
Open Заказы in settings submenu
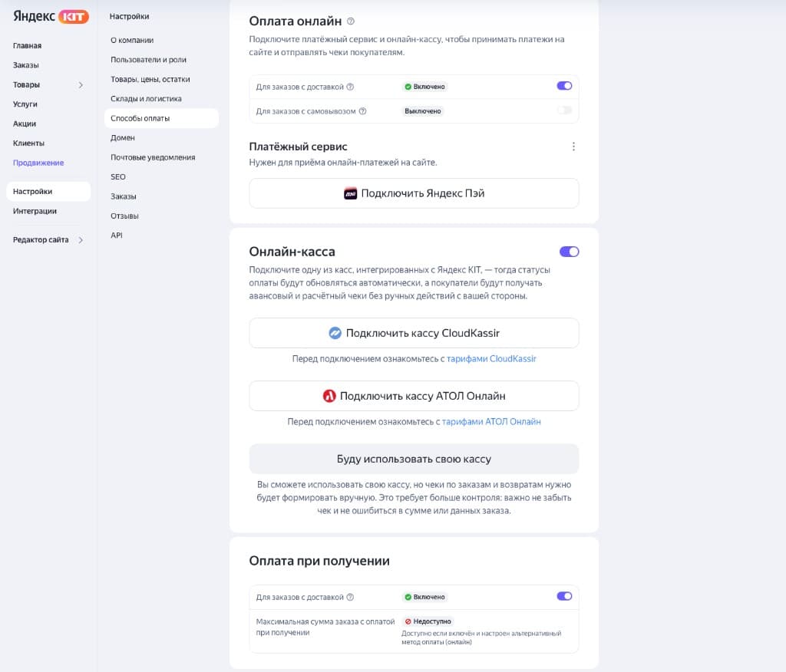(124, 196)
